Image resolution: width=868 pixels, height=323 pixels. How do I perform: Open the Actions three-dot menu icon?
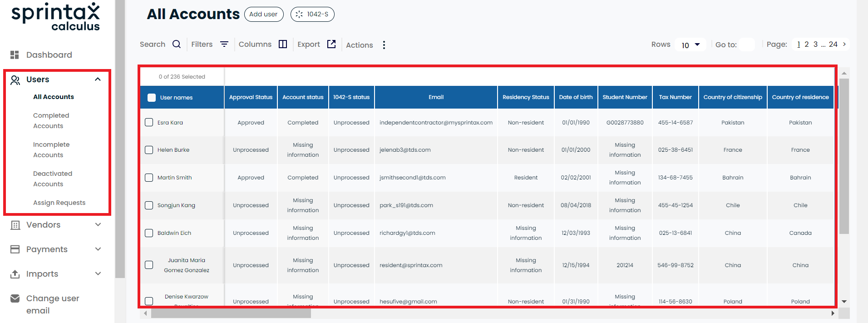(384, 45)
